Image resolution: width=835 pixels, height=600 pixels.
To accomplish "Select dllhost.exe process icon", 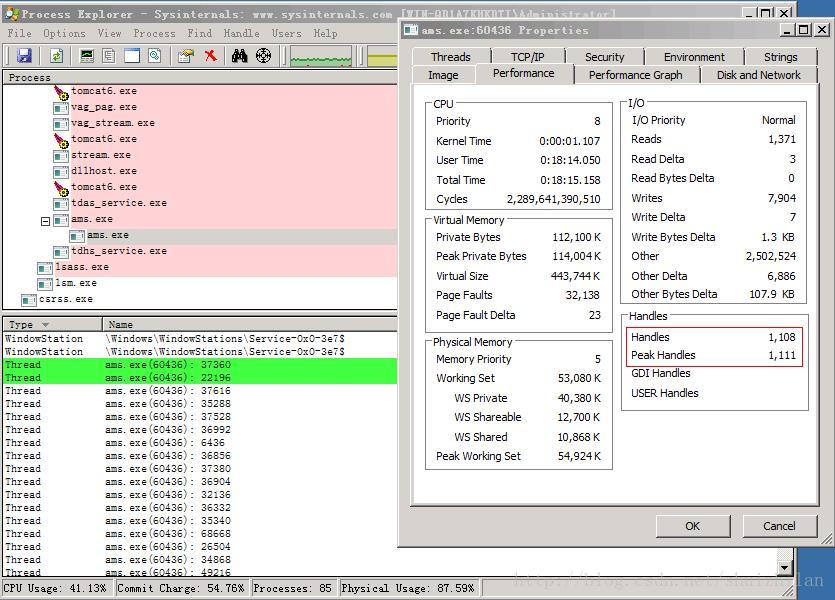I will tap(61, 172).
